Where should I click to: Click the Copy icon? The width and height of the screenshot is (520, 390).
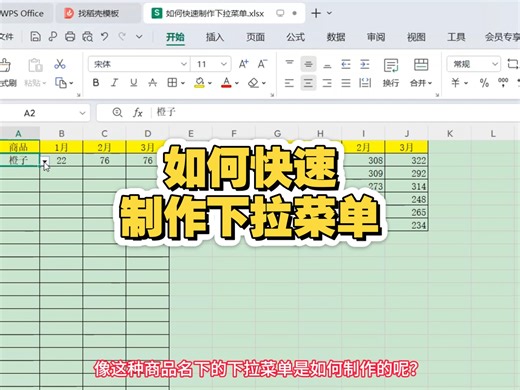point(61,83)
